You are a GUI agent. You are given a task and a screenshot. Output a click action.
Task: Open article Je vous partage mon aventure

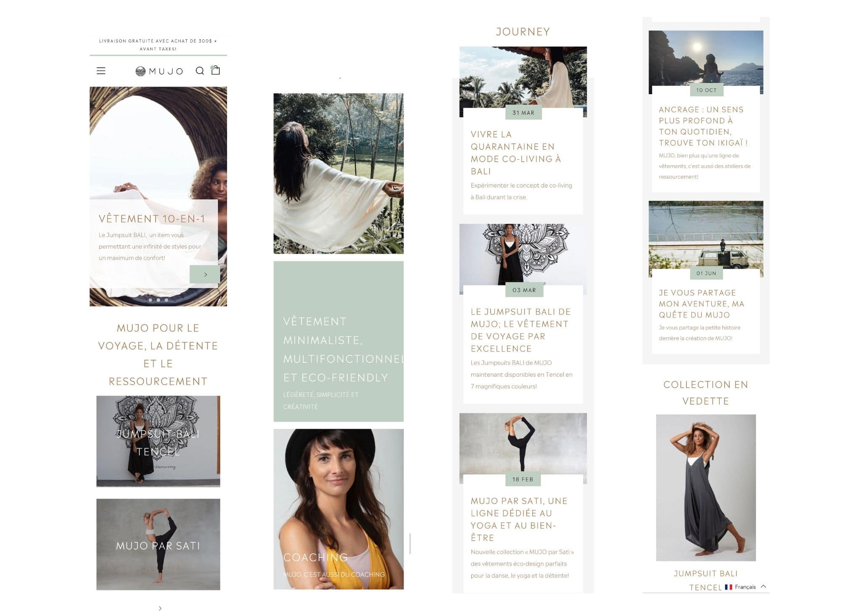coord(701,304)
